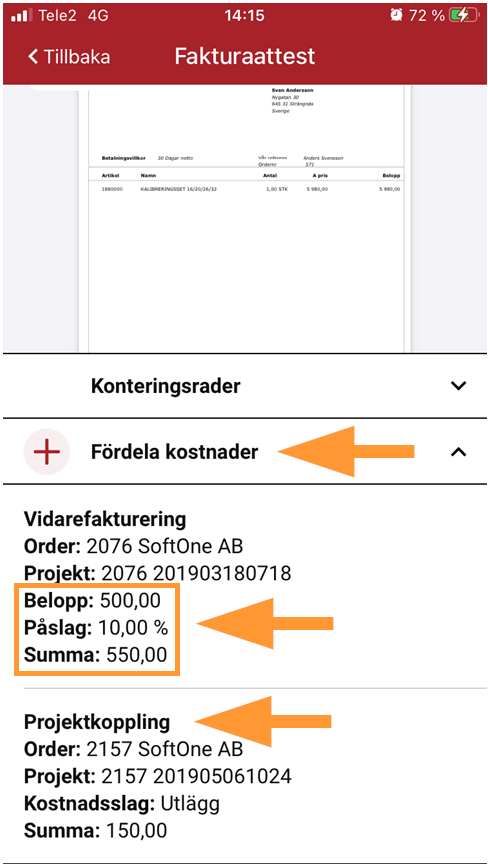Open the Konteringsrader section header
The width and height of the screenshot is (488, 867).
[x=244, y=385]
